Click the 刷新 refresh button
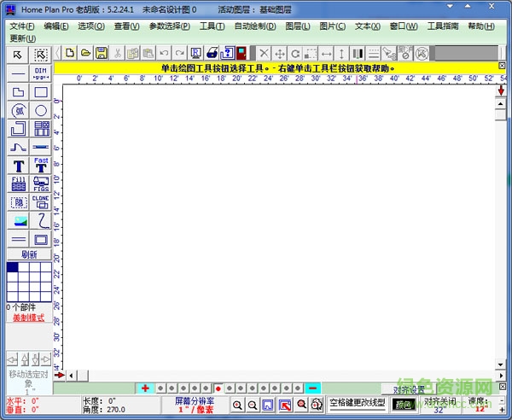This screenshot has width=512, height=420. (x=30, y=254)
